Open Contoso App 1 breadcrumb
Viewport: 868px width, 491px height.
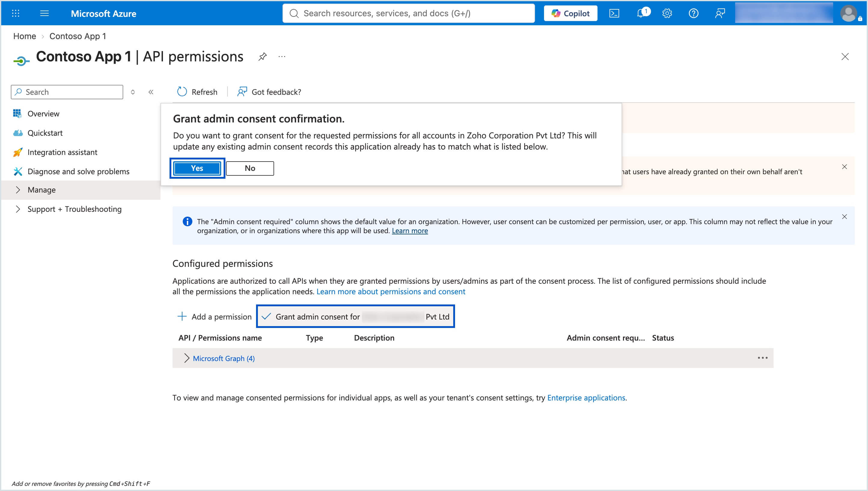pyautogui.click(x=78, y=36)
